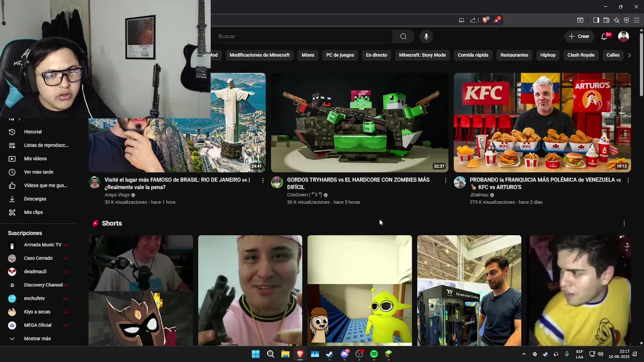Click the Brave Shields lion icon
The image size is (644, 362).
[x=486, y=20]
